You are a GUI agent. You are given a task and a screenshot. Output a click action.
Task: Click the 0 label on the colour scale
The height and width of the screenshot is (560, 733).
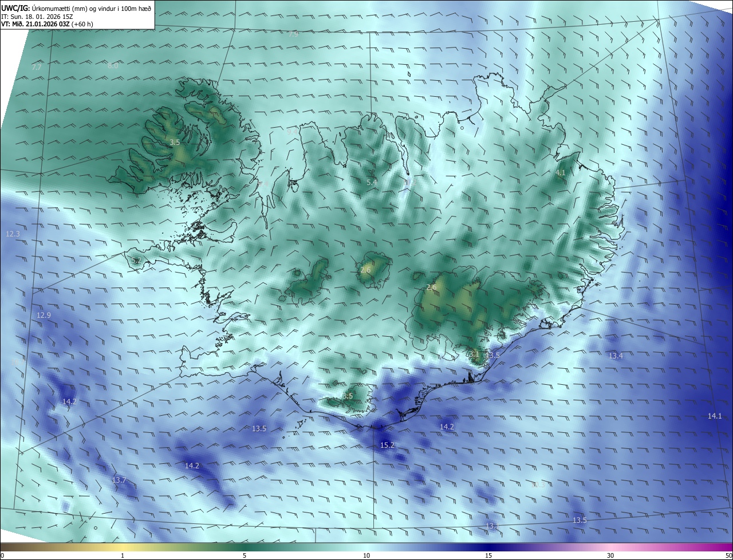click(2, 555)
